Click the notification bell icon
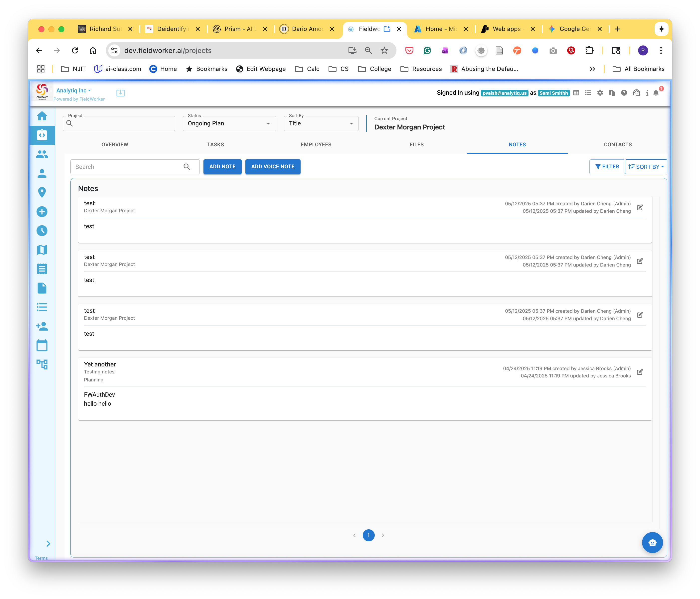 tap(656, 93)
